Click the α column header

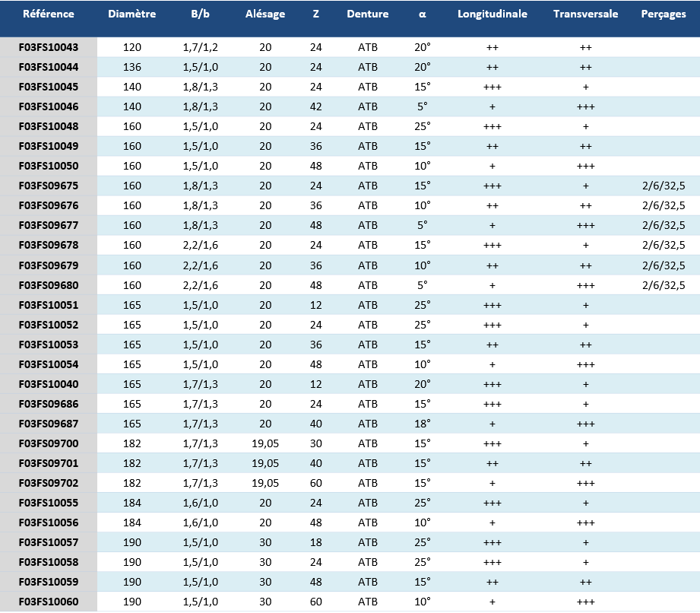[422, 14]
